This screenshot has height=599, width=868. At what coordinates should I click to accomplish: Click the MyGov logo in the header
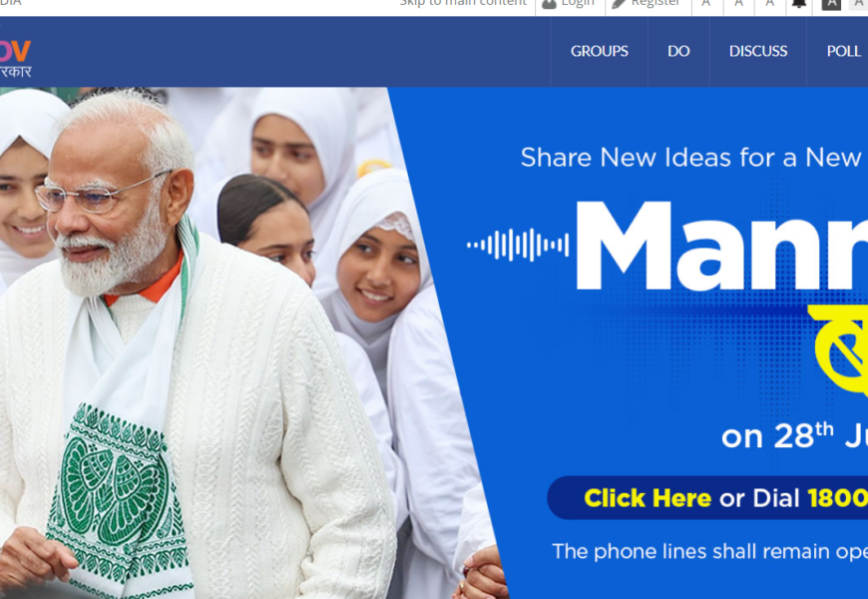(15, 58)
